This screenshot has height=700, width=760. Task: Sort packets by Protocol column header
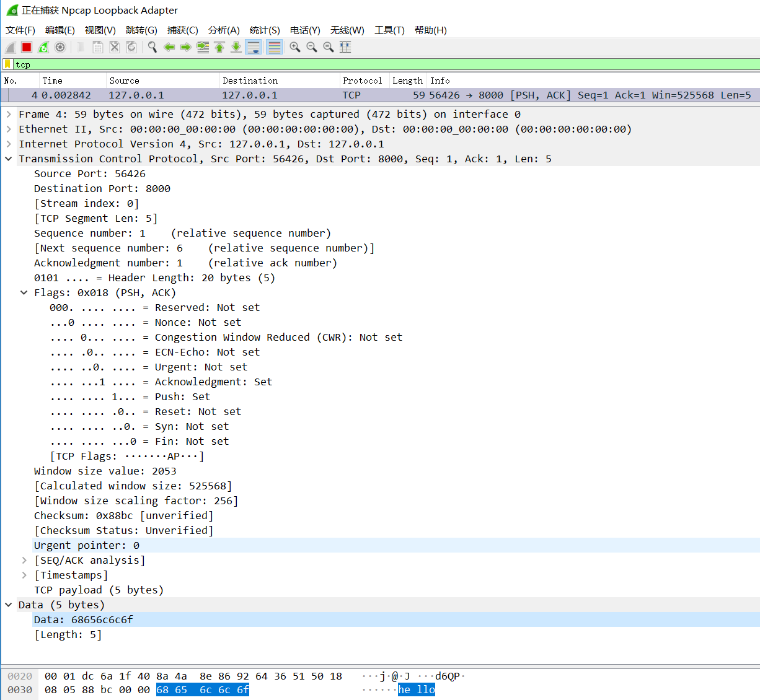(362, 81)
